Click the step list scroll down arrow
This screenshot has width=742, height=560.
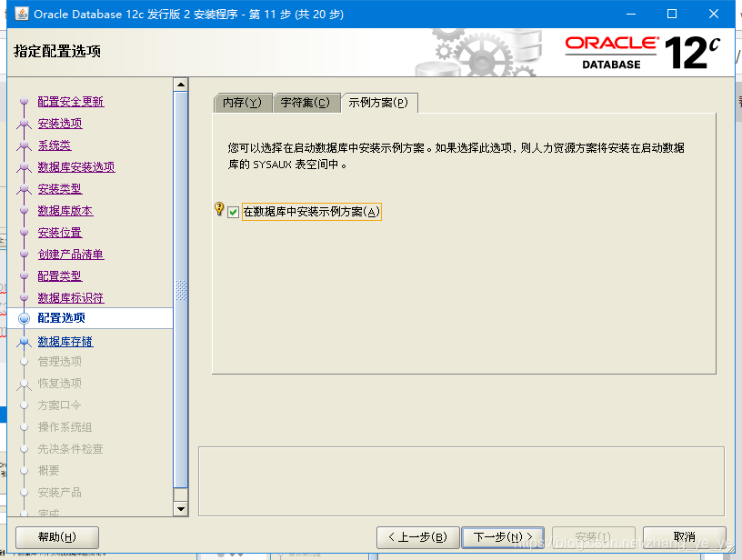pyautogui.click(x=181, y=509)
